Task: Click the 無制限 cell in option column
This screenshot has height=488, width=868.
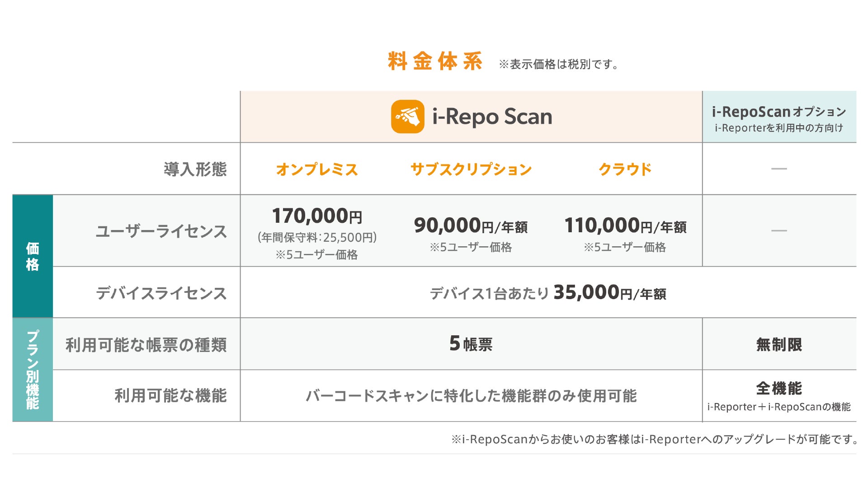Action: click(779, 345)
